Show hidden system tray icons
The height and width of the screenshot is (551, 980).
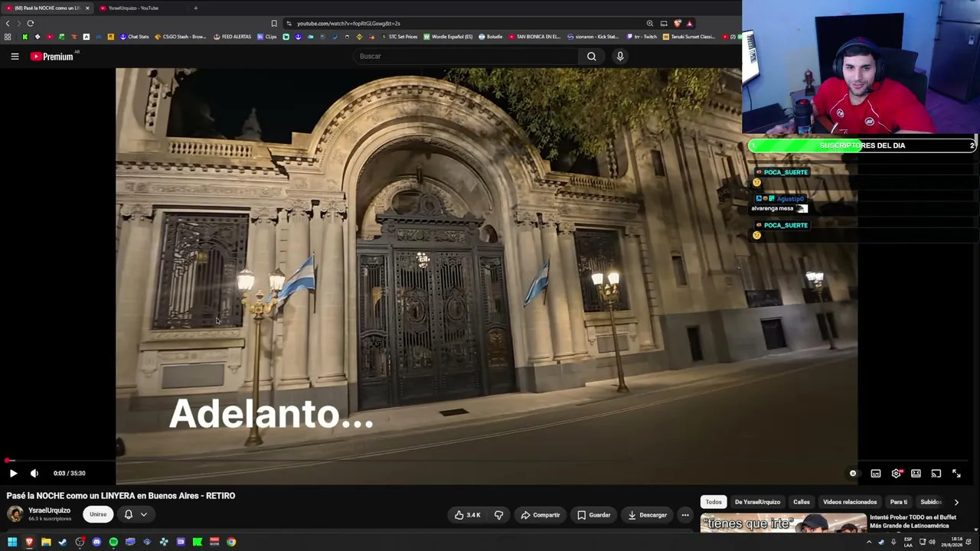869,542
